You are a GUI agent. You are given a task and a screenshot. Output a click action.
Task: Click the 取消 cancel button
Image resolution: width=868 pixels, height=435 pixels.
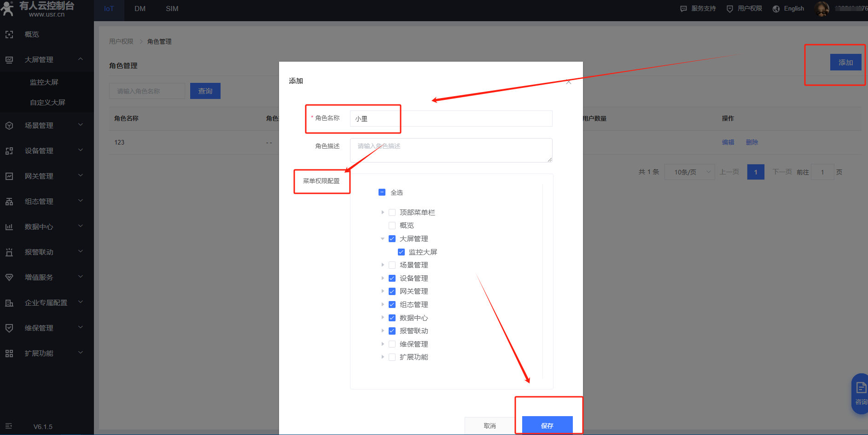(489, 425)
